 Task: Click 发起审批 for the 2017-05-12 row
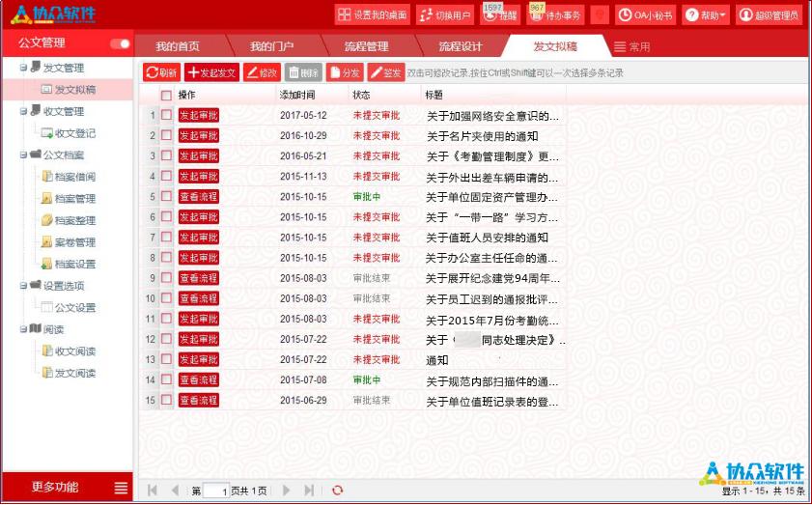pyautogui.click(x=198, y=115)
